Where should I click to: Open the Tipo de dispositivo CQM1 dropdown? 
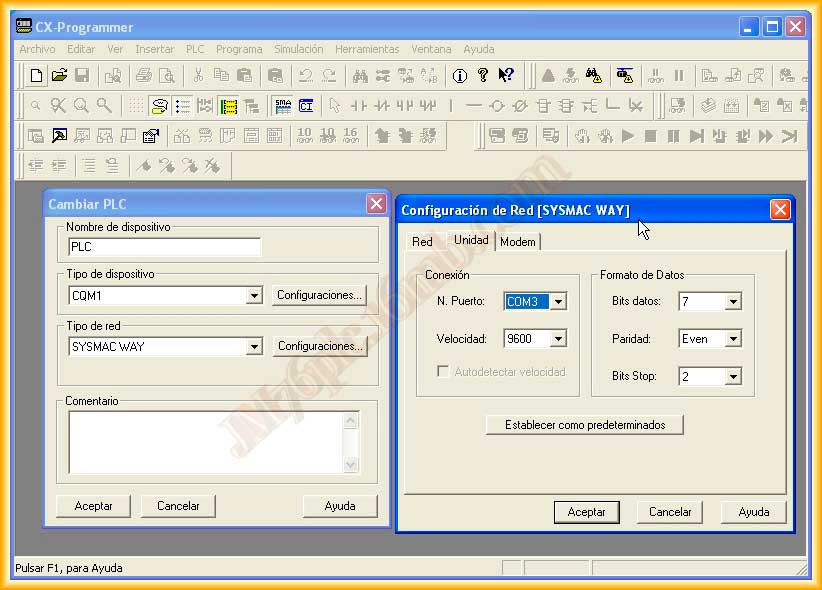pyautogui.click(x=254, y=295)
